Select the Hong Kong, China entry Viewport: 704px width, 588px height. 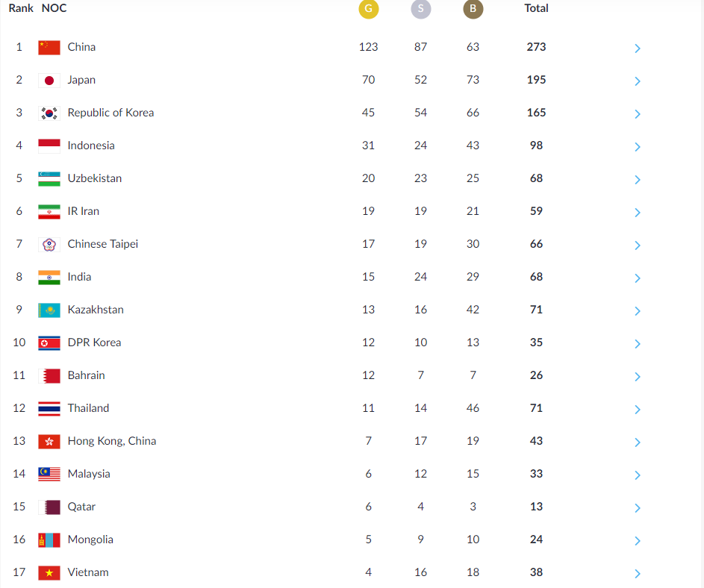[111, 441]
